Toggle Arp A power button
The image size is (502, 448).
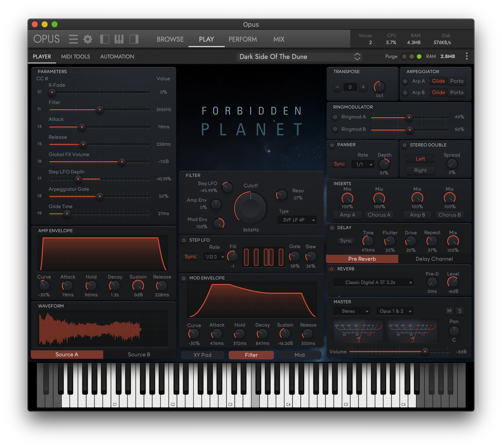(405, 81)
